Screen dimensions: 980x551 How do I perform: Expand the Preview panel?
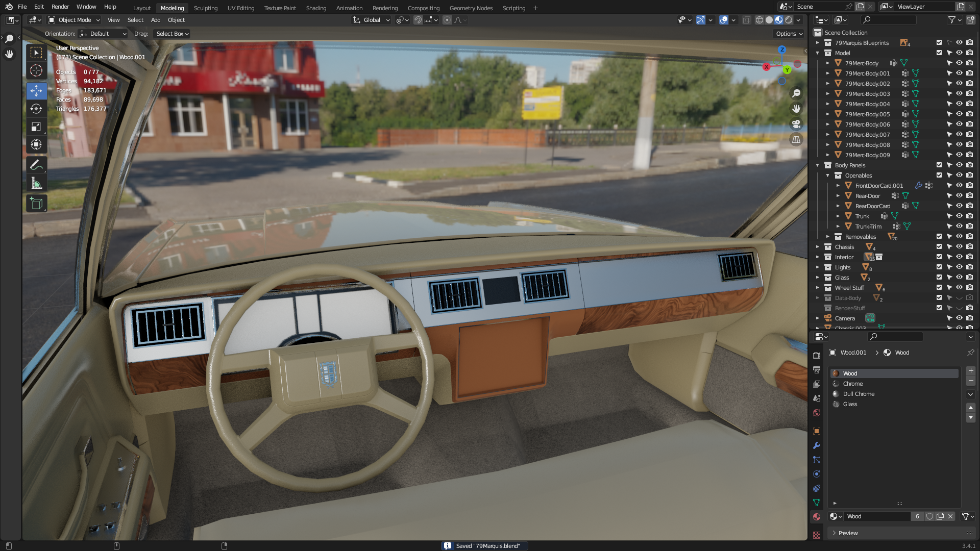(848, 533)
